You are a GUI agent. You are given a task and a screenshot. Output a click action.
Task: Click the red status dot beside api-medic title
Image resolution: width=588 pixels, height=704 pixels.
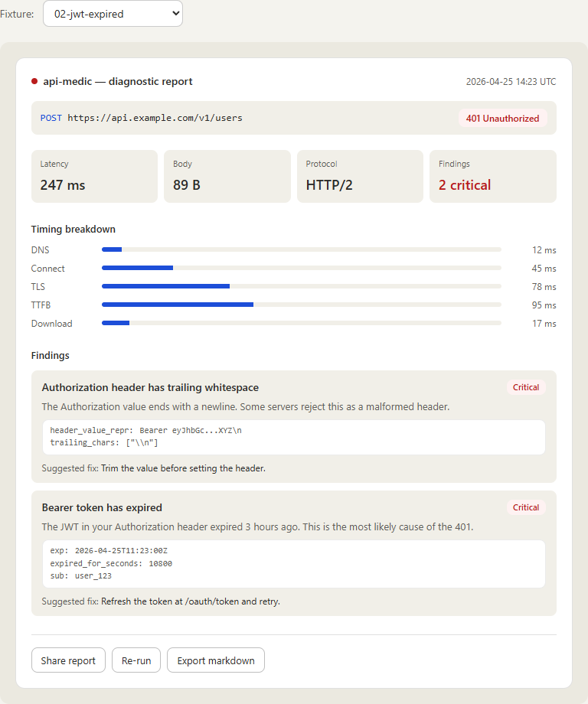(x=34, y=81)
